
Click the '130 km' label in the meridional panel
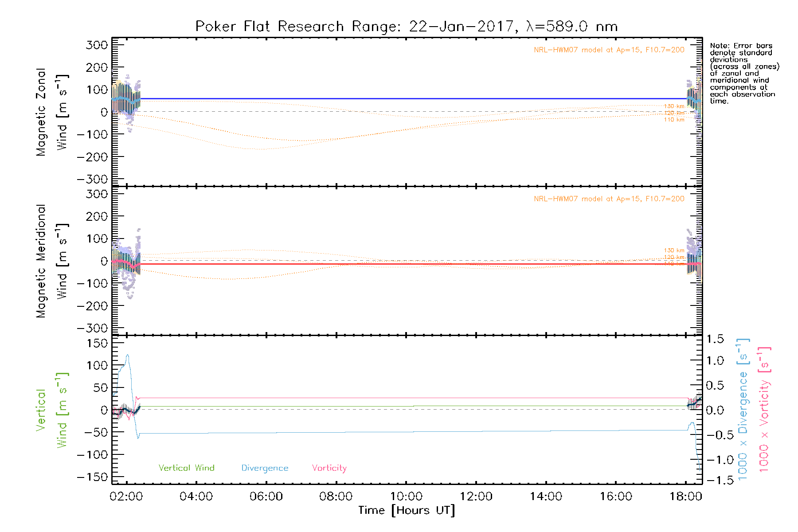674,250
